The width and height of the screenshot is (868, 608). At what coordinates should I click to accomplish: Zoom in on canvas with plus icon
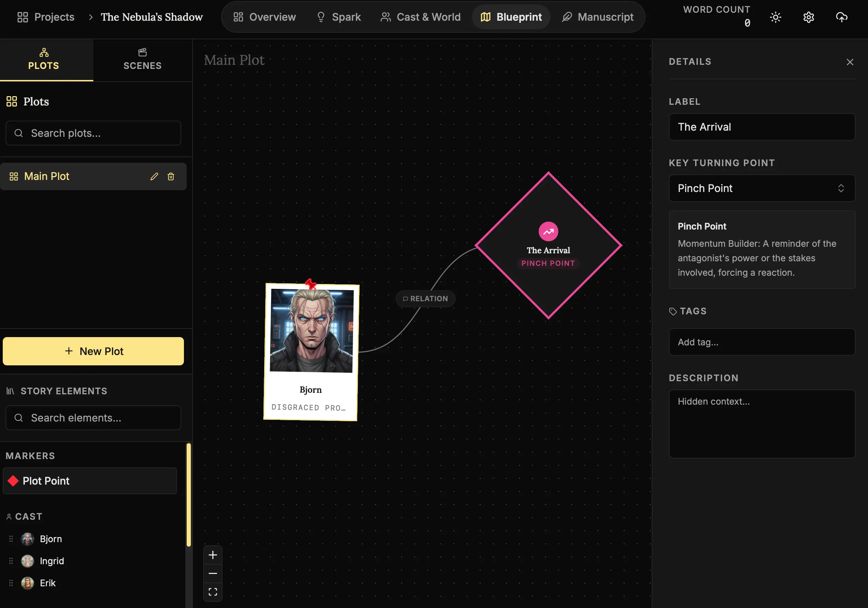(x=213, y=555)
